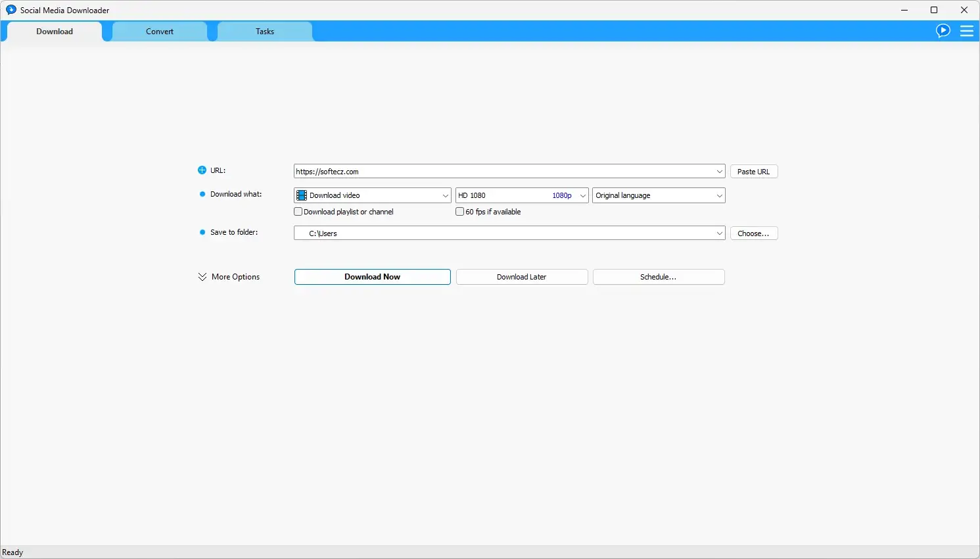The image size is (980, 559).
Task: Click the 'URL:' label text
Action: click(x=218, y=170)
